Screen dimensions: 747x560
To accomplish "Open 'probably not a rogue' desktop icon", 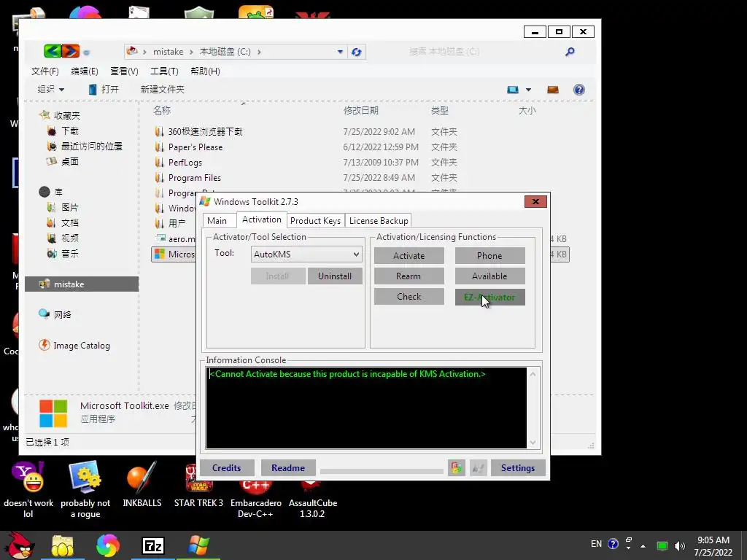I will (x=85, y=491).
